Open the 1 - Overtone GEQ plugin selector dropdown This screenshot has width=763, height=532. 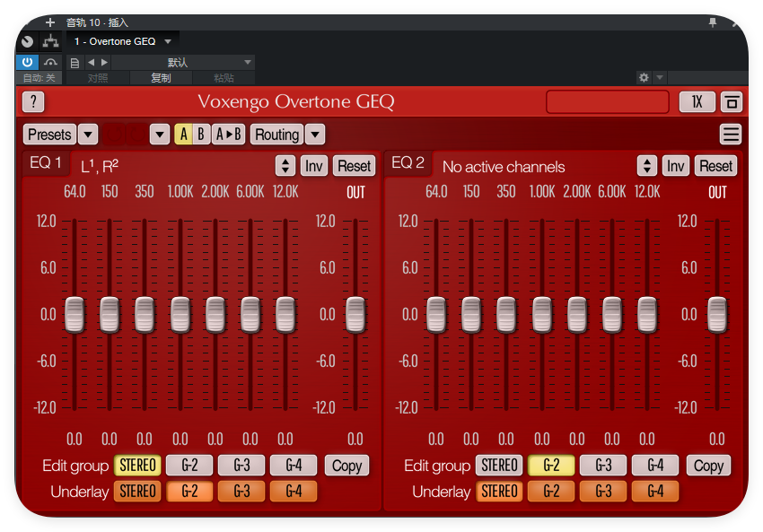click(x=123, y=41)
